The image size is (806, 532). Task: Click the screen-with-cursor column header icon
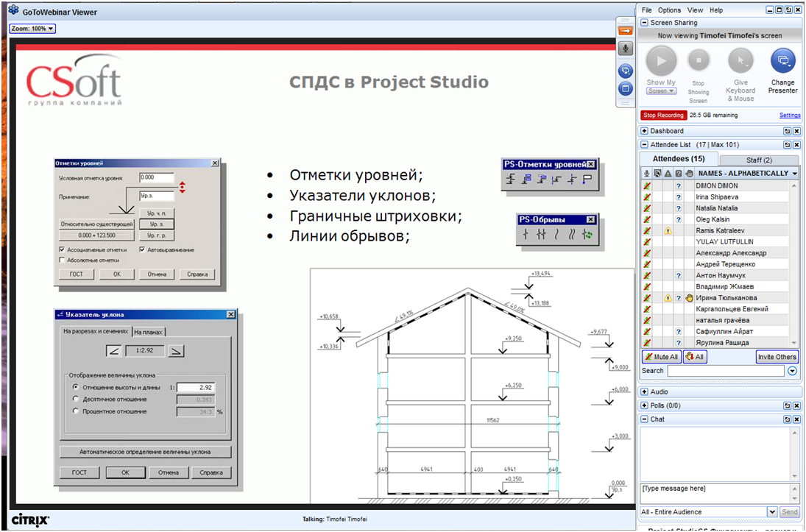click(x=657, y=174)
